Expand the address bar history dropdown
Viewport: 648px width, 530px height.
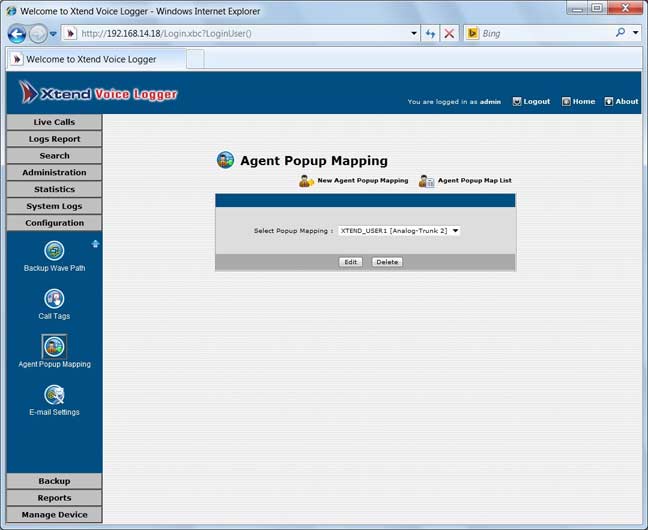point(414,33)
